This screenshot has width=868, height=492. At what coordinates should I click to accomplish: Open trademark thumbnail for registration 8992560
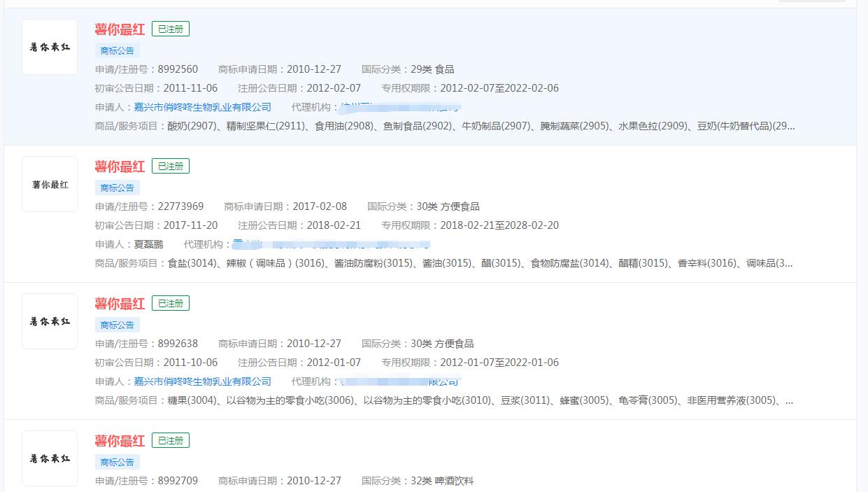[x=50, y=47]
